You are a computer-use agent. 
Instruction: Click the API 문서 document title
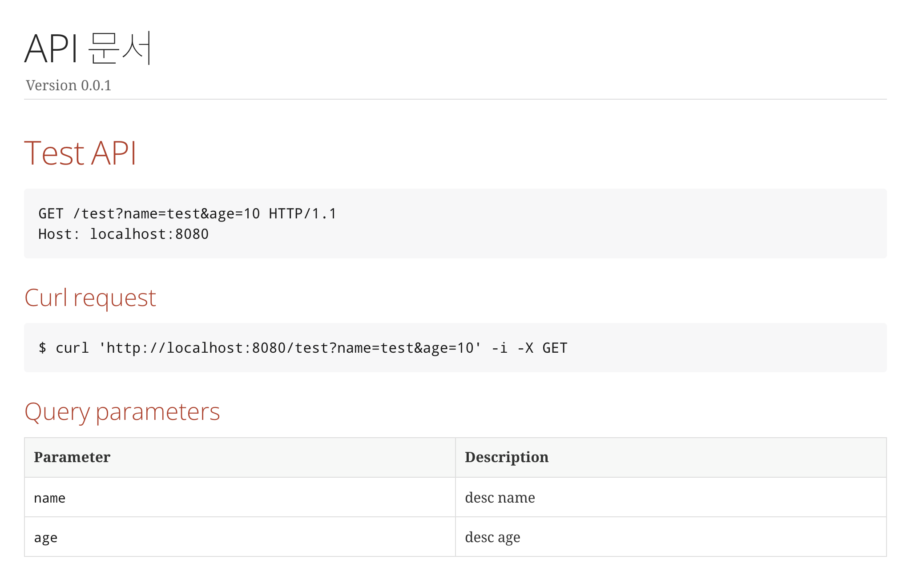(88, 48)
